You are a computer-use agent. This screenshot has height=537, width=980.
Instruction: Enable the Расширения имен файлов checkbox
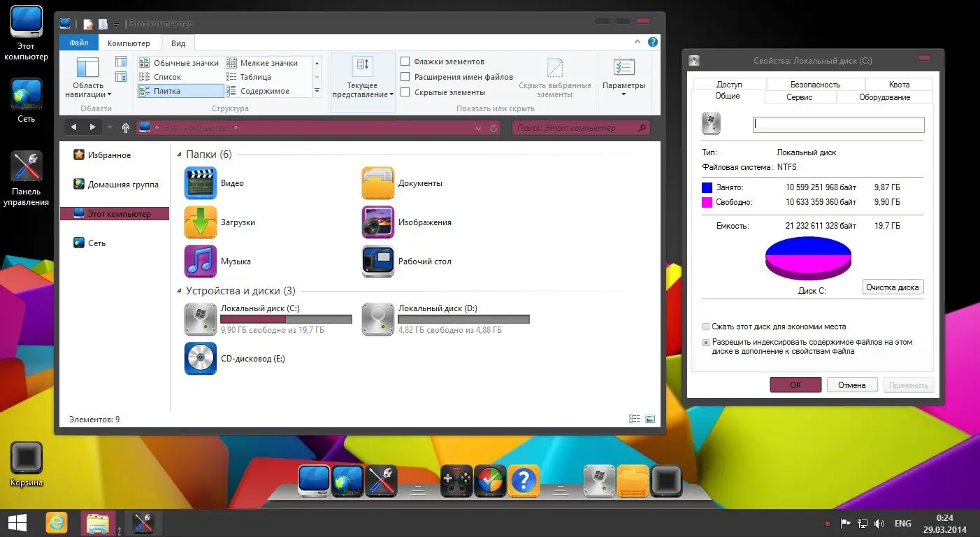click(x=405, y=76)
